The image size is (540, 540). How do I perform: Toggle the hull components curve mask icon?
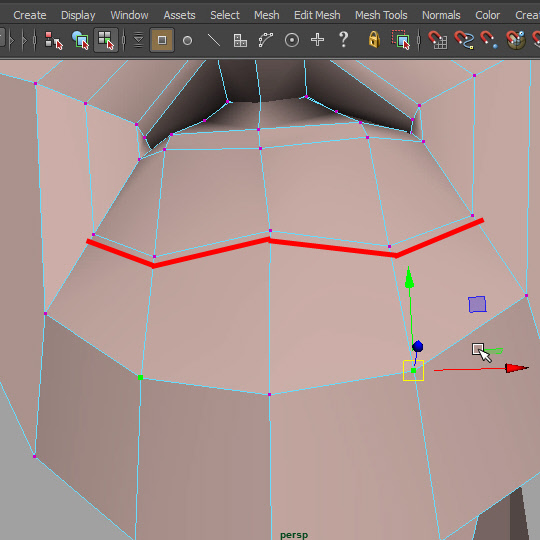click(x=266, y=40)
